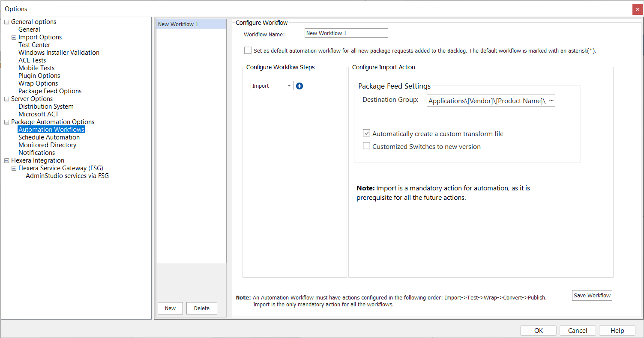Toggle Automatically create a custom transform file
This screenshot has height=338, width=644.
coord(366,133)
